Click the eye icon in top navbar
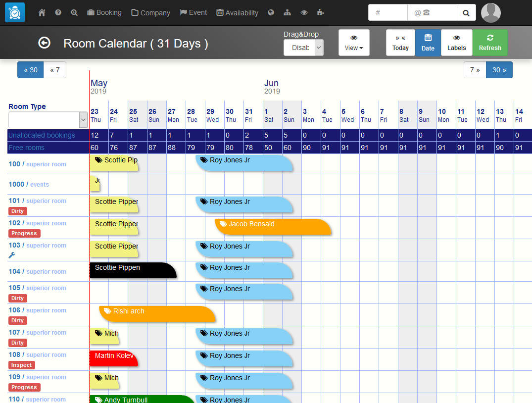The image size is (532, 403). pyautogui.click(x=304, y=13)
